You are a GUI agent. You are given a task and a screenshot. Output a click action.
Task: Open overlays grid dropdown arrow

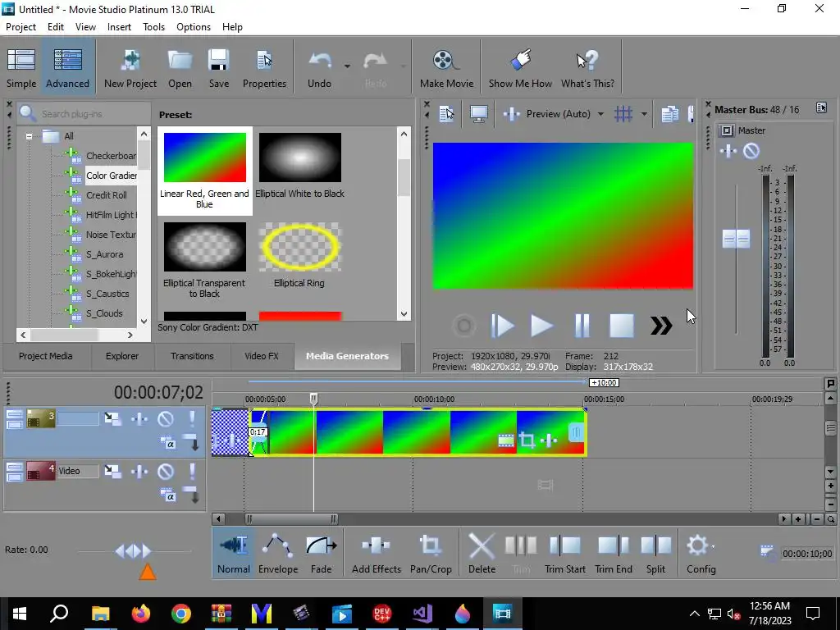[x=644, y=113]
